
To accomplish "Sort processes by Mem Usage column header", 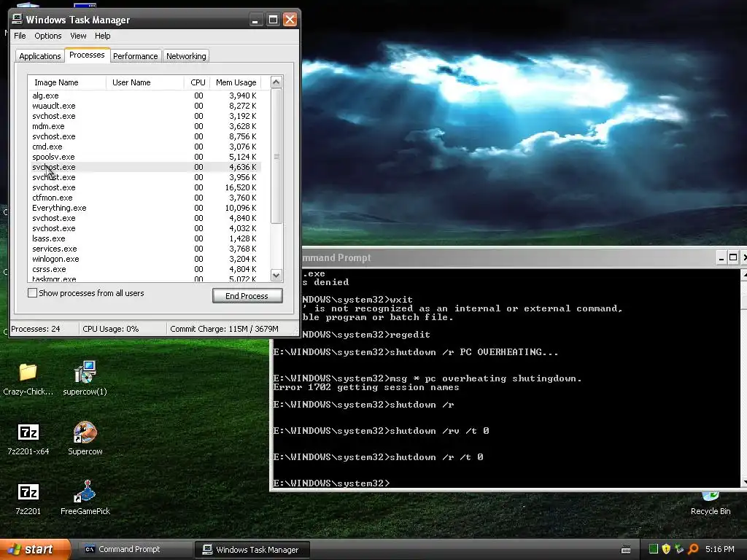I will pyautogui.click(x=236, y=82).
